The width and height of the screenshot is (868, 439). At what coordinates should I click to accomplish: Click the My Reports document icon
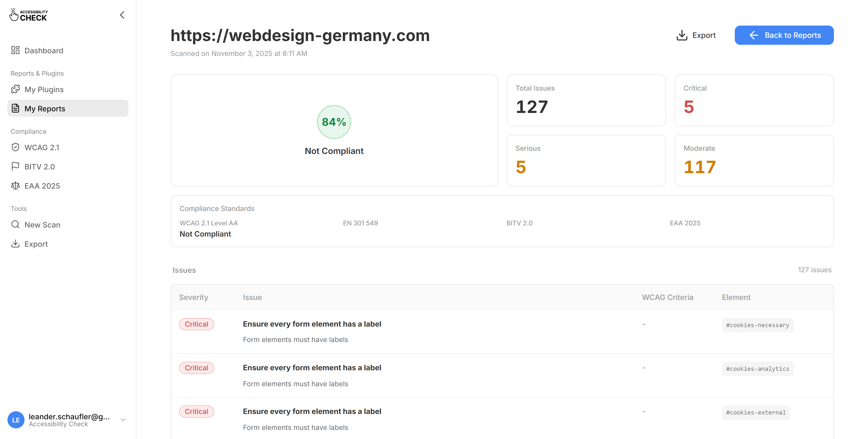tap(15, 108)
